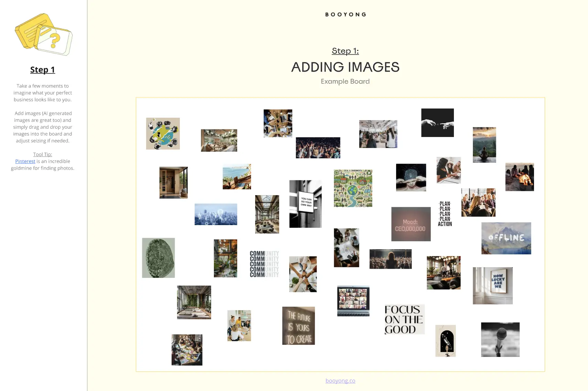The height and width of the screenshot is (391, 588).
Task: Select the FOCUS ON THE GOOD image
Action: coord(404,319)
